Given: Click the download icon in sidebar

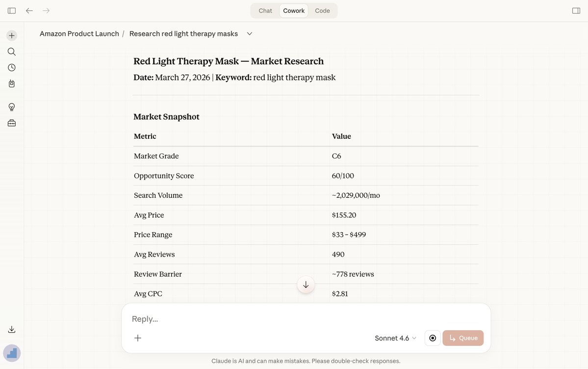Looking at the screenshot, I should (12, 330).
